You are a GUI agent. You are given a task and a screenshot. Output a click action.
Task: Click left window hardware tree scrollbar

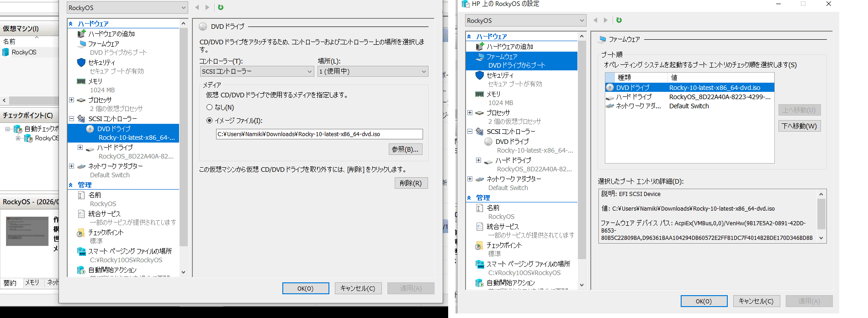184,137
